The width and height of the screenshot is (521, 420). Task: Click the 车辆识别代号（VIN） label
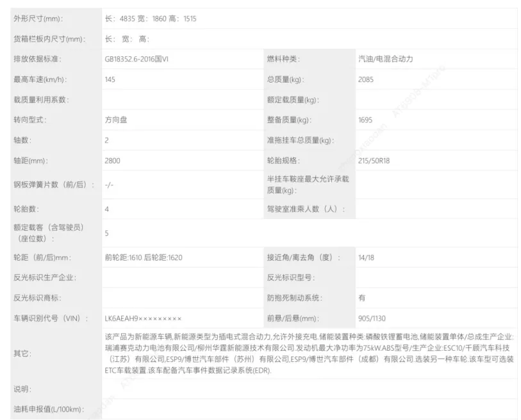coord(51,318)
